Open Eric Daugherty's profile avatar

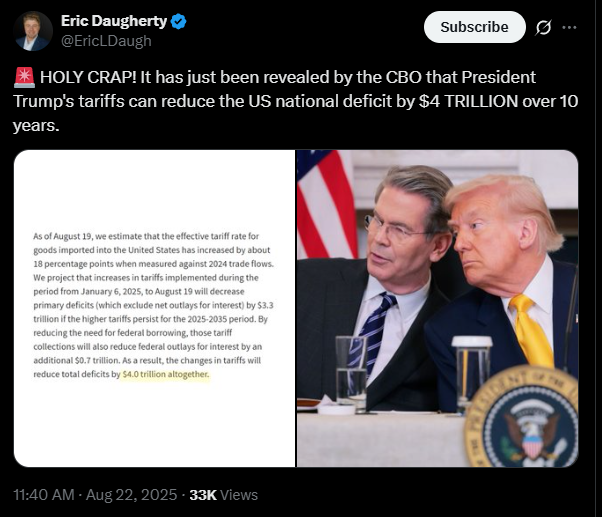point(33,31)
